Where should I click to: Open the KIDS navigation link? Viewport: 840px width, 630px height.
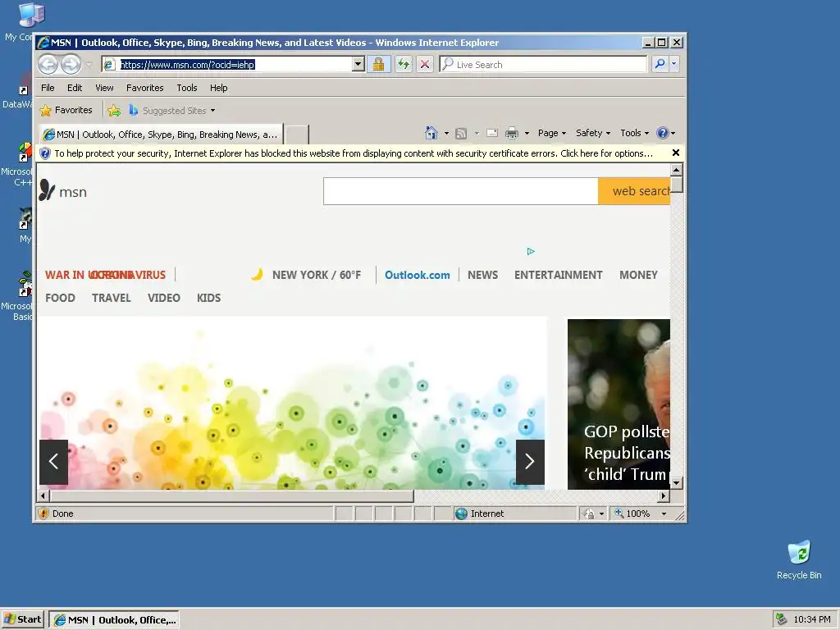point(208,298)
